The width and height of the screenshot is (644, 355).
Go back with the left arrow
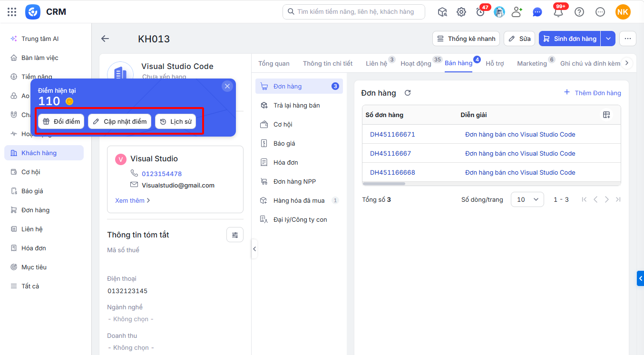(x=105, y=39)
